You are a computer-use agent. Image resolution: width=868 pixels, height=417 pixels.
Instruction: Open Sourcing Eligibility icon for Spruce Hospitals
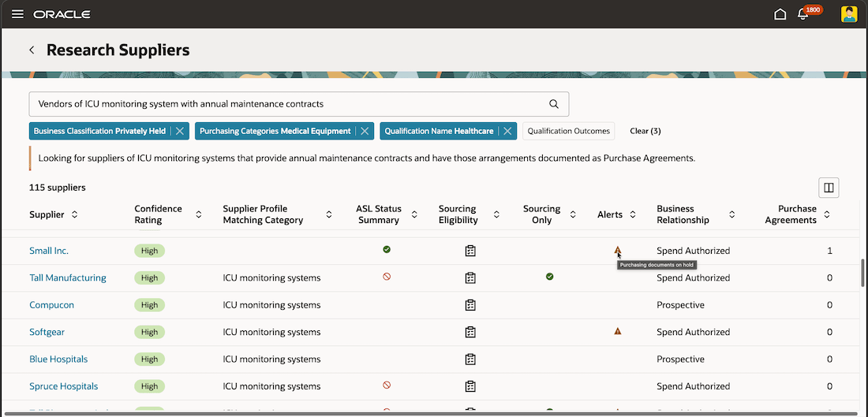click(470, 386)
